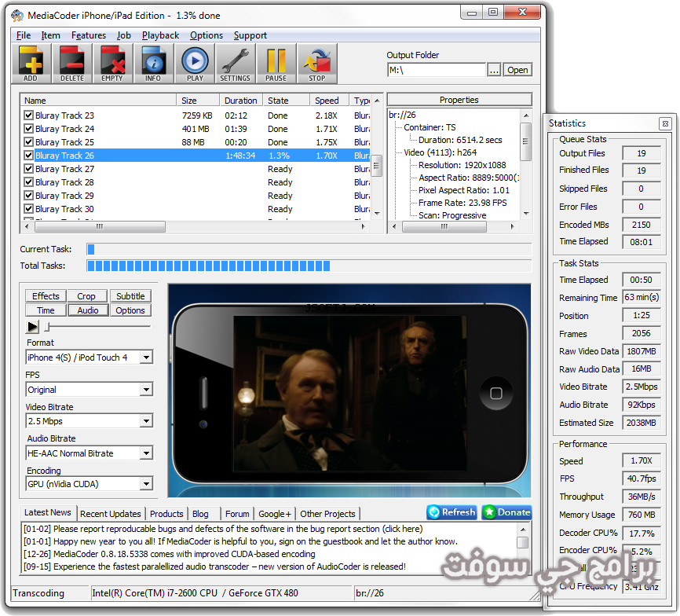Click the Options button in left panel
The height and width of the screenshot is (616, 680).
point(130,310)
